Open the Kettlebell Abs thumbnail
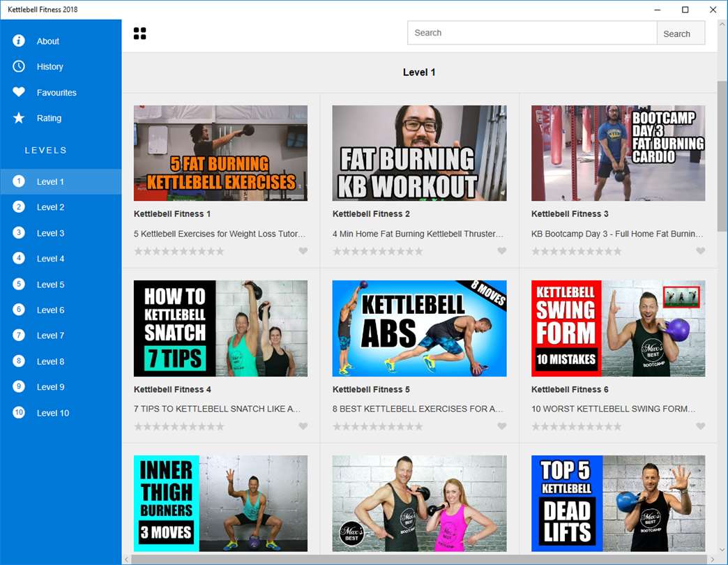 point(419,329)
